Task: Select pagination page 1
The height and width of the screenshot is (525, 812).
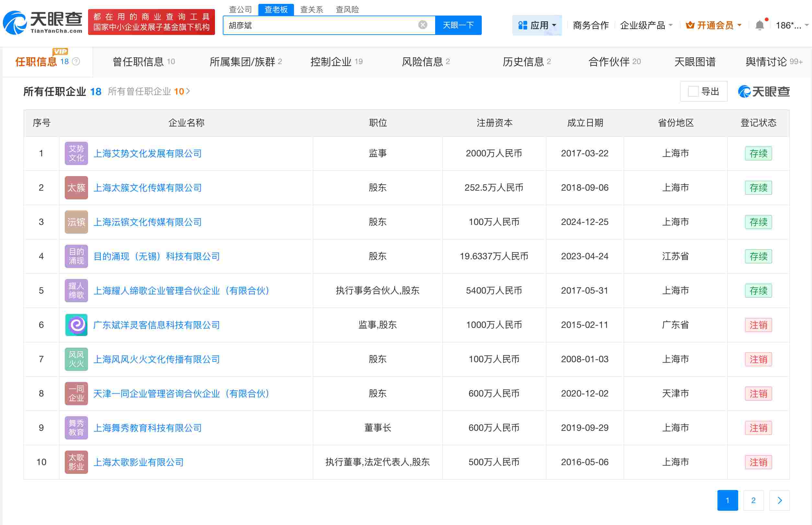Action: [x=728, y=500]
